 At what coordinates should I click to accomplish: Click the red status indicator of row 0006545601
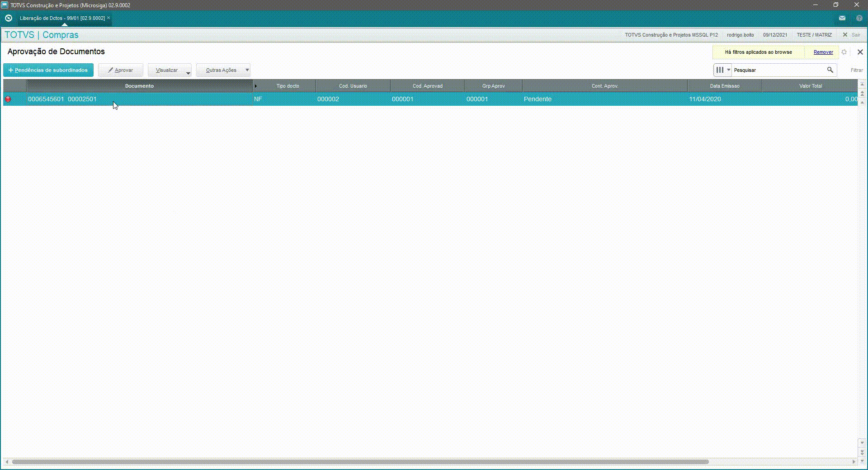pos(8,99)
